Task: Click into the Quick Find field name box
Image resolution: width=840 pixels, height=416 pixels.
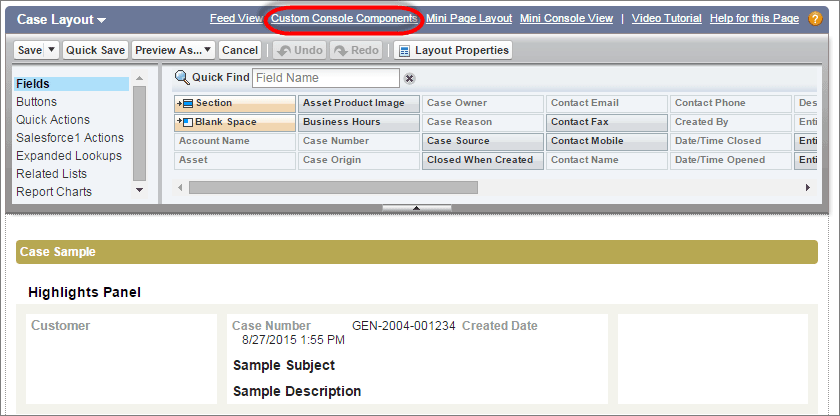Action: pyautogui.click(x=324, y=78)
